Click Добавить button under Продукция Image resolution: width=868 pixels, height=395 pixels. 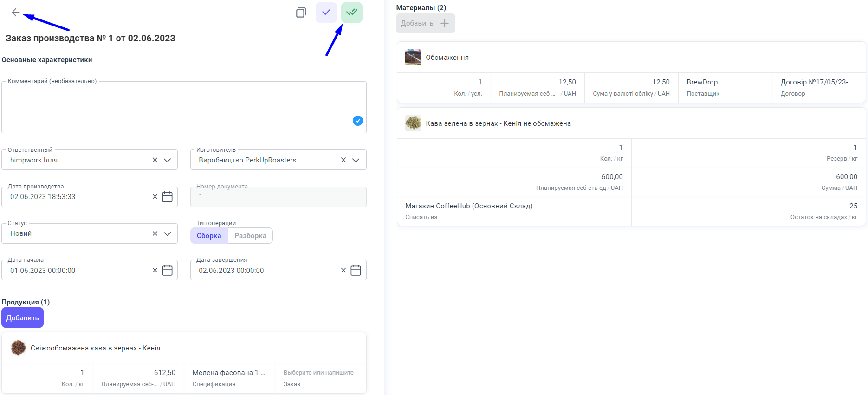22,318
